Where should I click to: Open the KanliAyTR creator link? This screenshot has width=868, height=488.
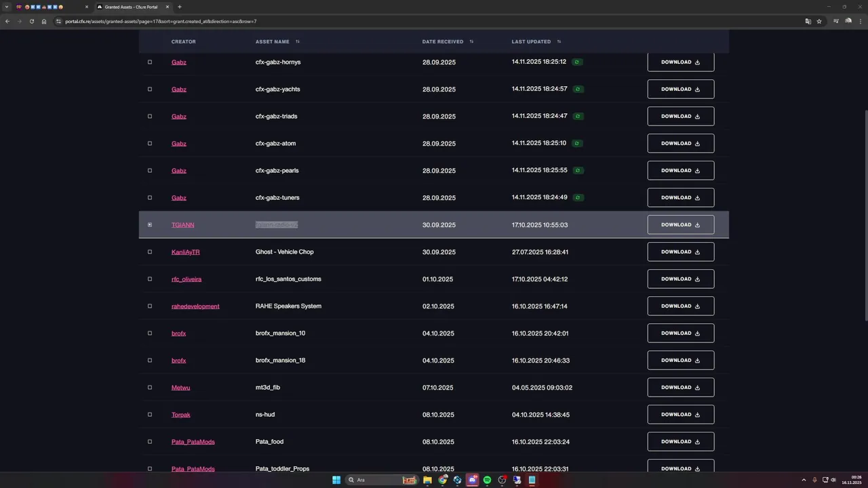(185, 252)
